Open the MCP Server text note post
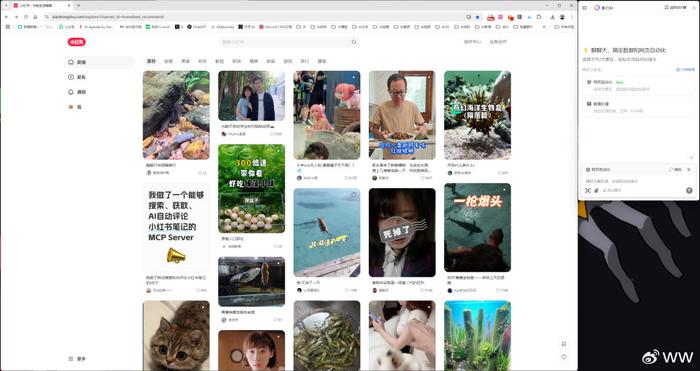This screenshot has height=371, width=700. (x=176, y=228)
